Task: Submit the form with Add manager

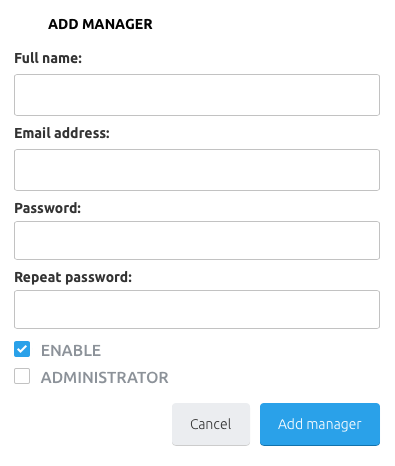Action: point(320,424)
